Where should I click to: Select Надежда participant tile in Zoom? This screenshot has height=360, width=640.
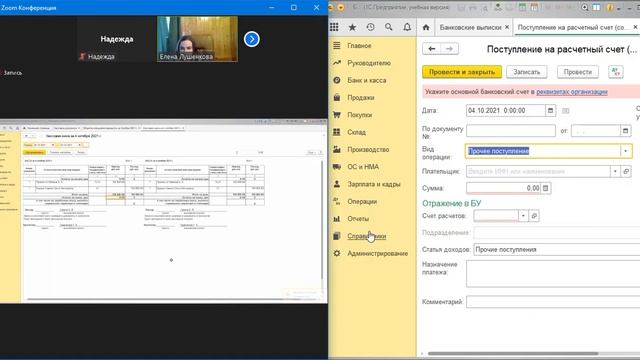pyautogui.click(x=117, y=39)
